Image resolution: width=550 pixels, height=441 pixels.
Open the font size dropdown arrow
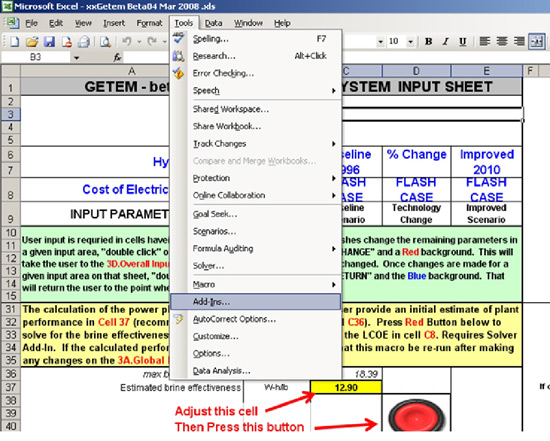tap(410, 42)
